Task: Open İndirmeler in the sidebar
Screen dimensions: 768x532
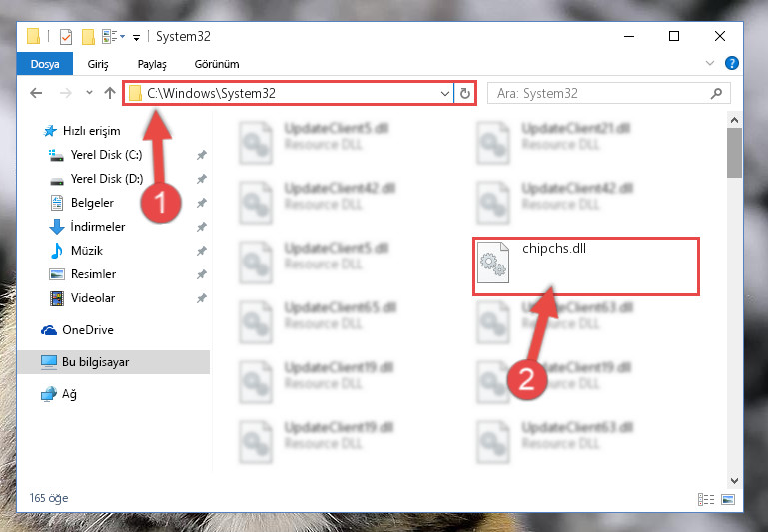Action: point(98,227)
